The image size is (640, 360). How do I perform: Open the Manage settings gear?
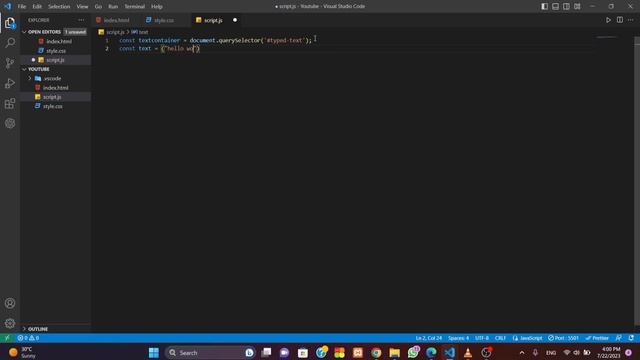pos(10,323)
